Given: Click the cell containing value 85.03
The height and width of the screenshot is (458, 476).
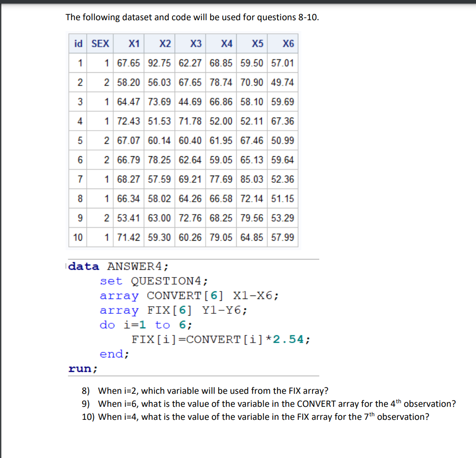Looking at the screenshot, I should [252, 179].
